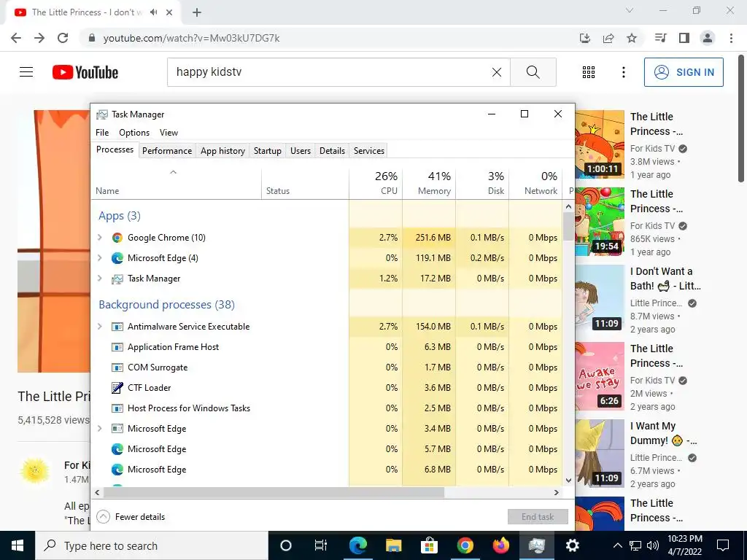Switch to the Services tab
Screen dimensions: 747x560
click(x=368, y=150)
